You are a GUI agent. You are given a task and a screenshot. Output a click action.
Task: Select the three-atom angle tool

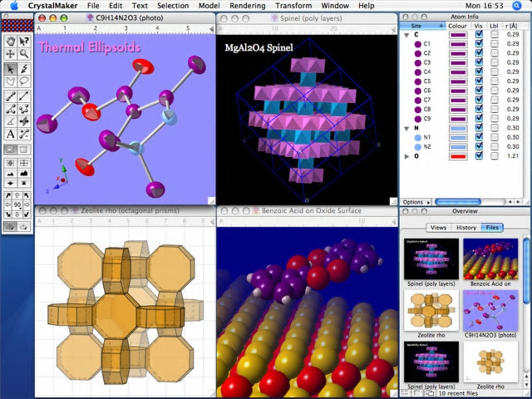[10, 109]
